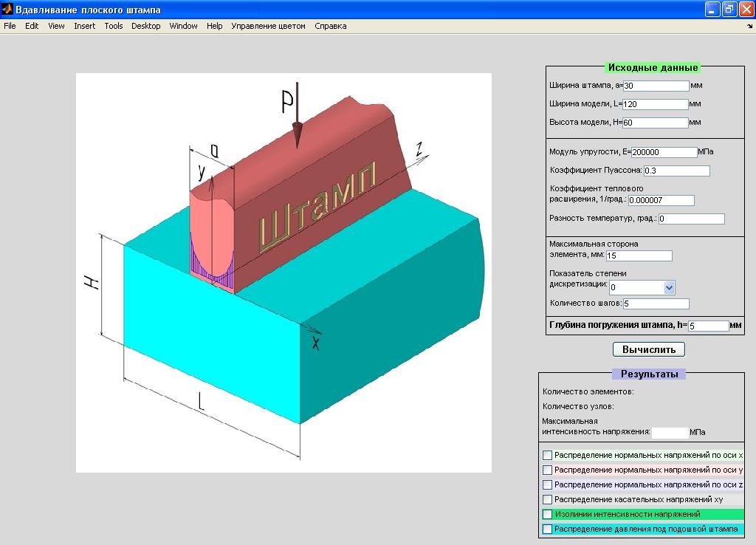756x545 pixels.
Task: Click the MATLAB icon in the title bar
Action: click(x=8, y=10)
